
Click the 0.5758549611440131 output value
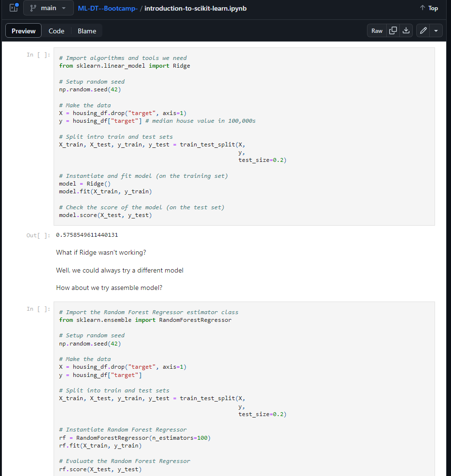coord(87,235)
